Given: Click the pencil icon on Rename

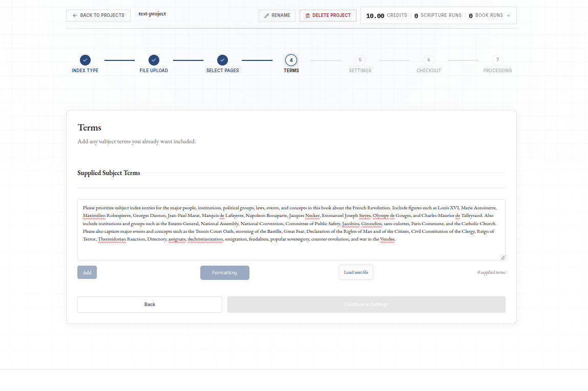Looking at the screenshot, I should [267, 16].
